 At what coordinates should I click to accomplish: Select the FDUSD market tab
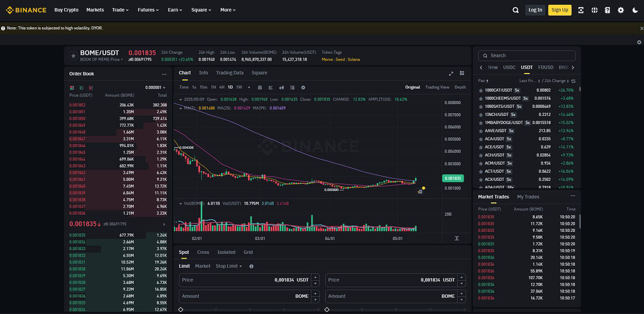click(x=546, y=68)
